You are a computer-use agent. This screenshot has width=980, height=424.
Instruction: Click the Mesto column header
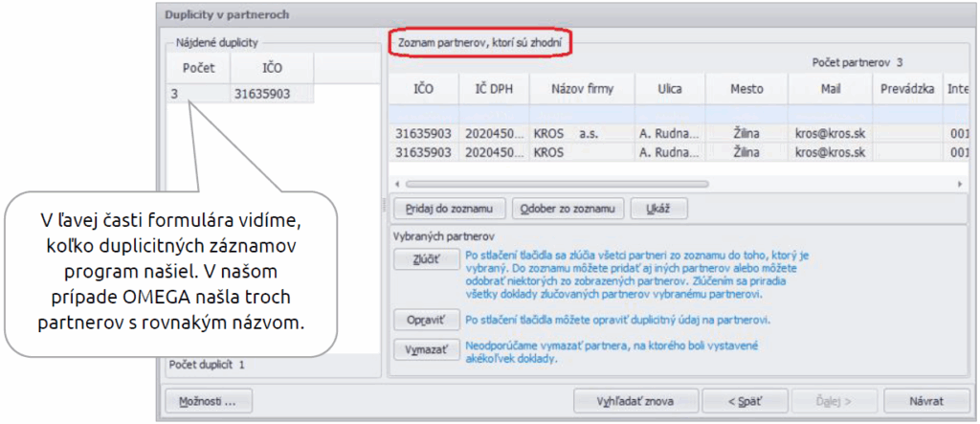click(746, 89)
